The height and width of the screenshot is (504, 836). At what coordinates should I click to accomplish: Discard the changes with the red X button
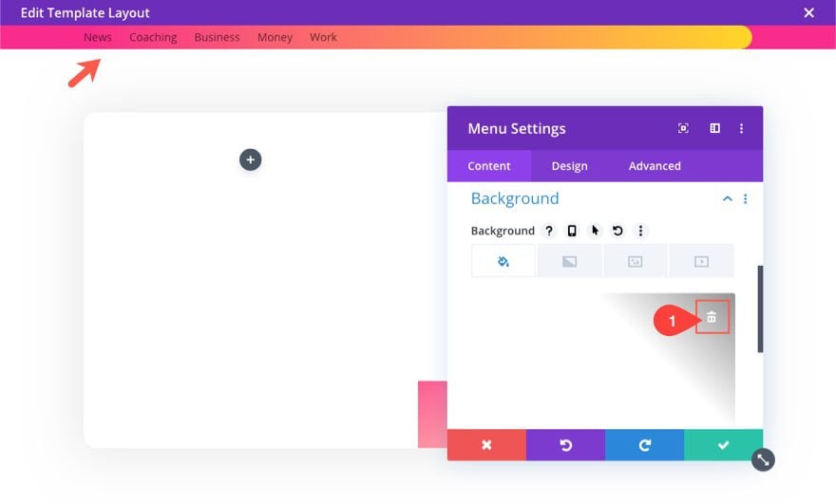486,445
